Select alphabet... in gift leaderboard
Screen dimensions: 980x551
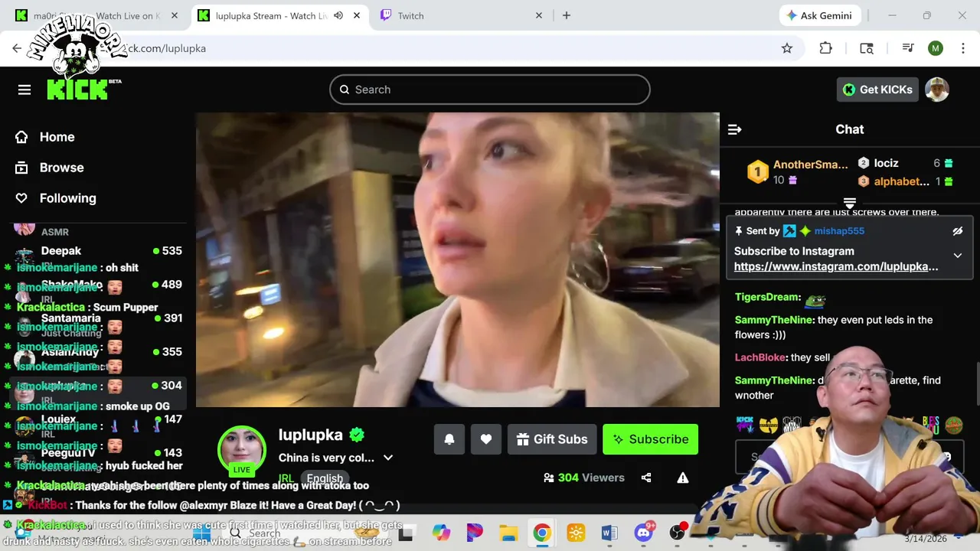tap(901, 181)
